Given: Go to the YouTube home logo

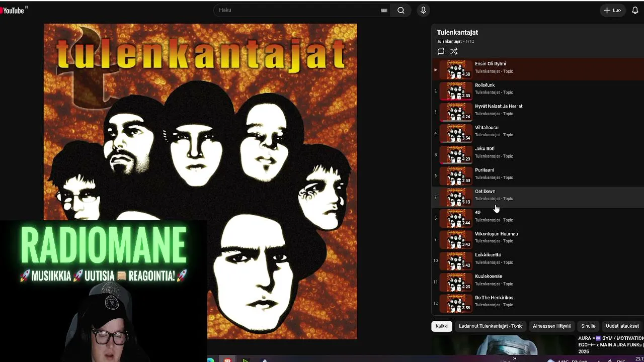Looking at the screenshot, I should tap(13, 10).
